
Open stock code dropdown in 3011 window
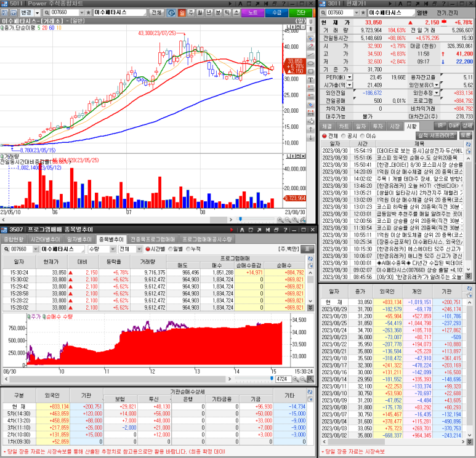357,13
